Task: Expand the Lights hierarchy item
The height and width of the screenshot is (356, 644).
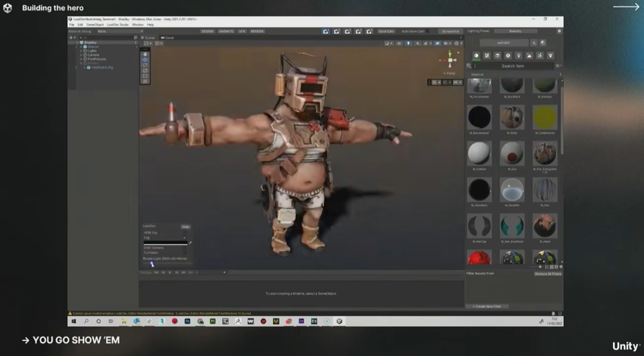Action: 81,51
